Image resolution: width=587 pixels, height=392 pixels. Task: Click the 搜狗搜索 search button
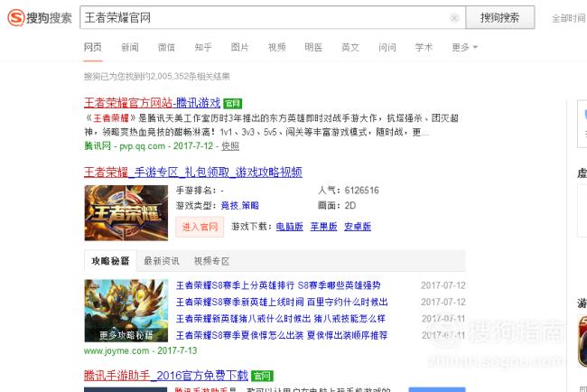[x=499, y=17]
